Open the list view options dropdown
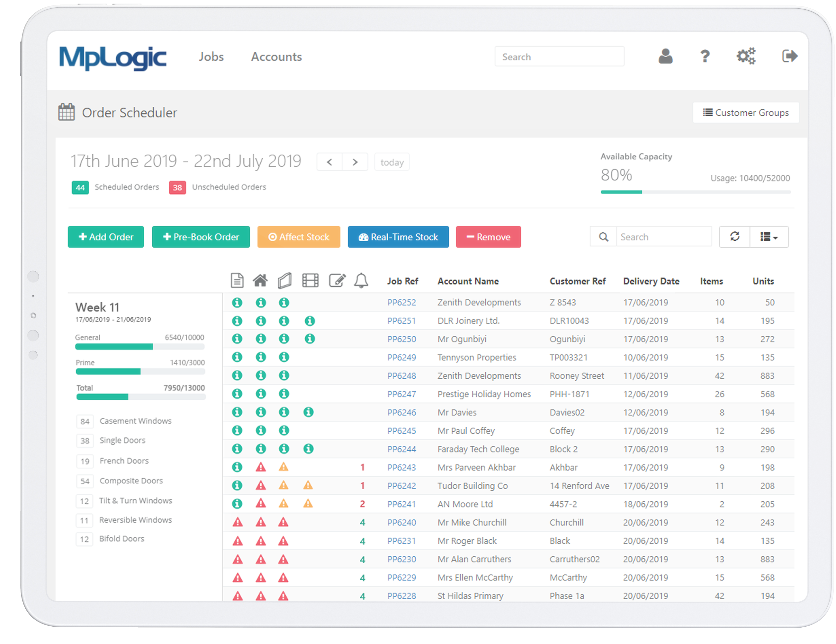The image size is (836, 644). [x=769, y=237]
